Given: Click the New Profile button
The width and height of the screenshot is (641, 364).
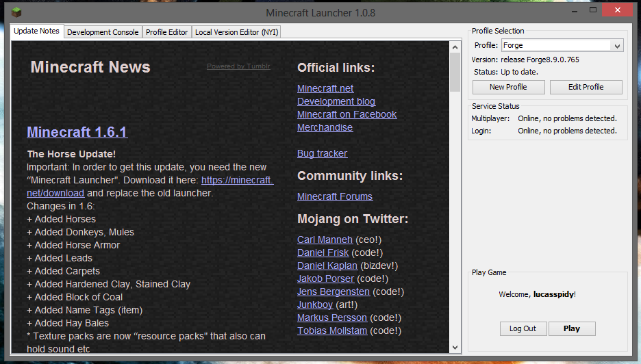Looking at the screenshot, I should click(508, 87).
